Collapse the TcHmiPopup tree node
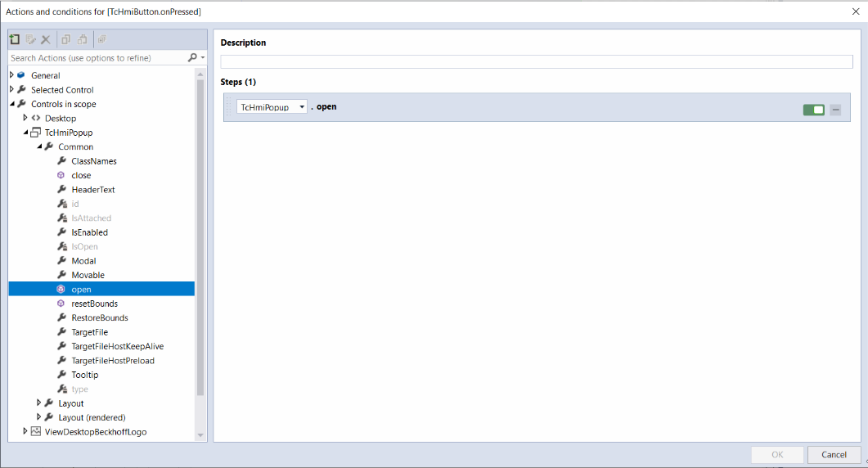Image resolution: width=868 pixels, height=468 pixels. pos(25,133)
